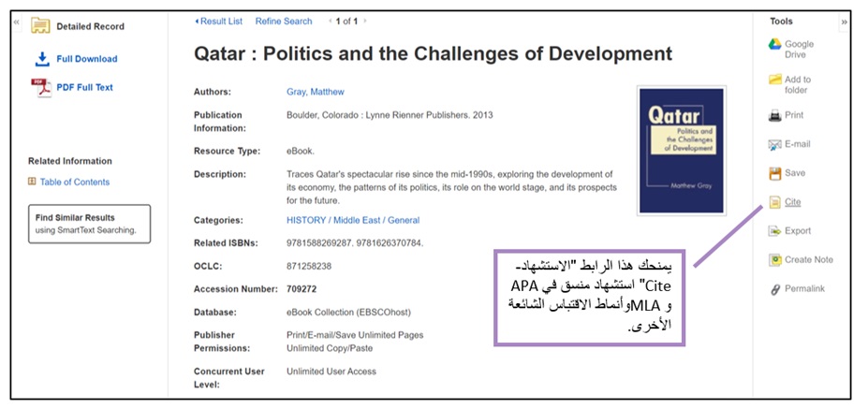The image size is (868, 409).
Task: Open author link Gray, Matthew
Action: (x=315, y=92)
